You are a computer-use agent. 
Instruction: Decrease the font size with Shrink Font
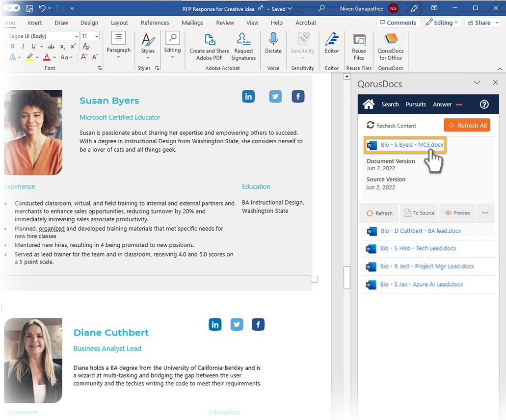pos(95,57)
